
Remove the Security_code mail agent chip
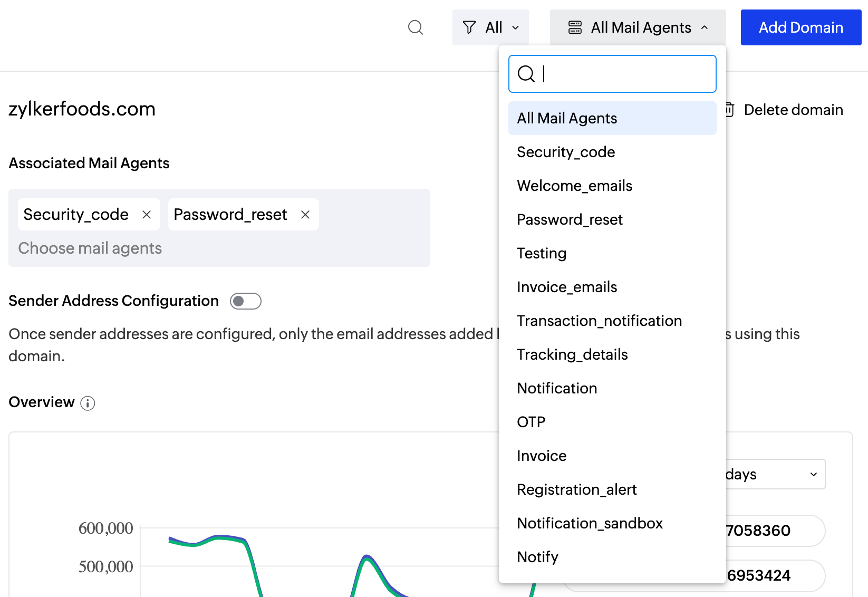point(146,215)
